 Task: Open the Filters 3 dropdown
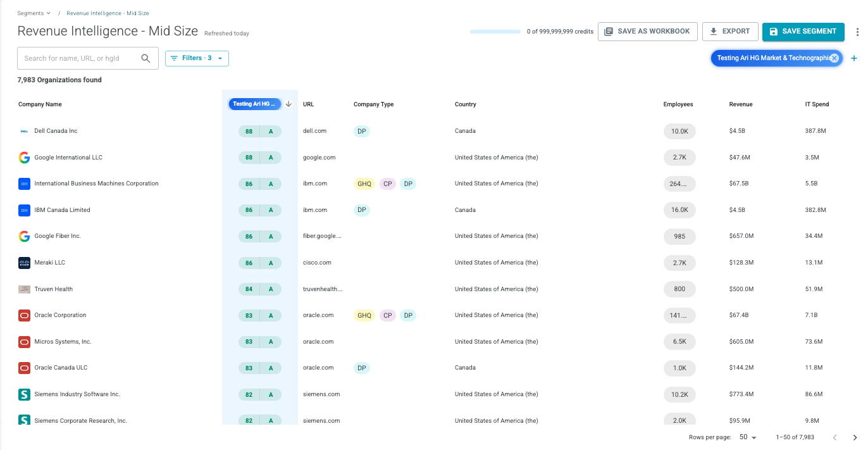(197, 58)
